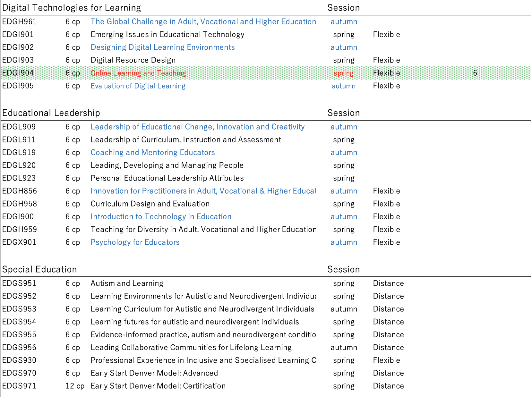Screen dimensions: 532x397
Task: Select the EDGI903 code cell
Action: tap(18, 60)
